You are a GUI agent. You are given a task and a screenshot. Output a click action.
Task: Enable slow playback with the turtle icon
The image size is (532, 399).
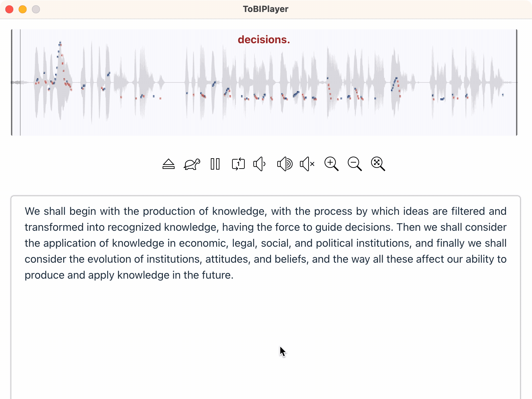pos(192,164)
